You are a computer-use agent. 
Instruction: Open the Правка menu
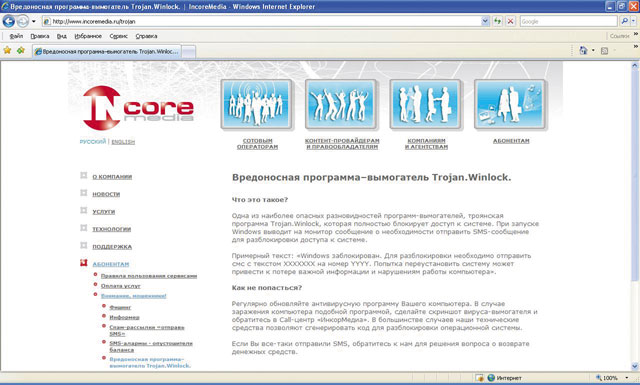point(40,36)
